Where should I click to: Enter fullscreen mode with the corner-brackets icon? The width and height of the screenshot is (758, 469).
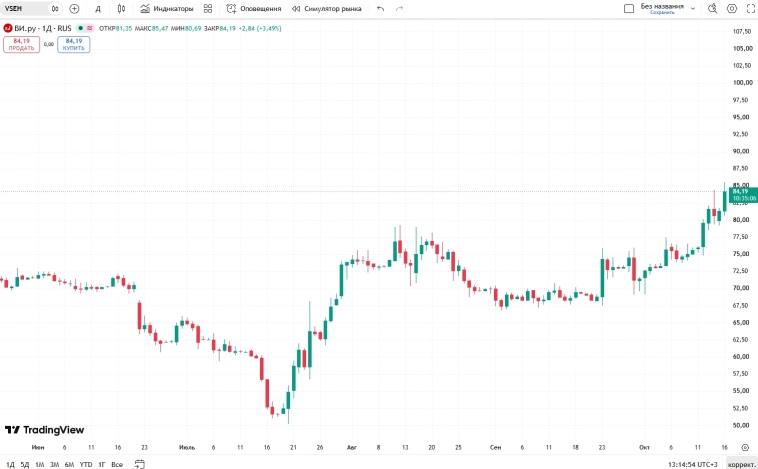point(751,8)
